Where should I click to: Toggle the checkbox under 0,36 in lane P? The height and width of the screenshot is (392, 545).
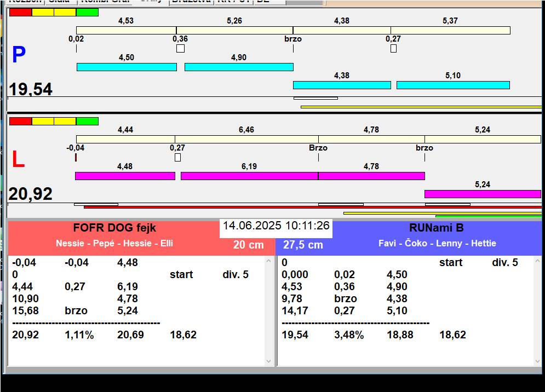(x=180, y=49)
